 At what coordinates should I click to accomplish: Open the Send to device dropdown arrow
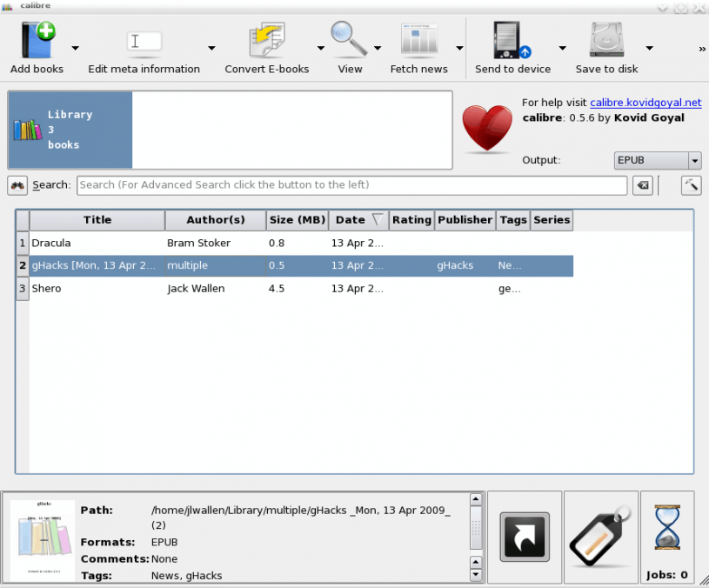563,48
